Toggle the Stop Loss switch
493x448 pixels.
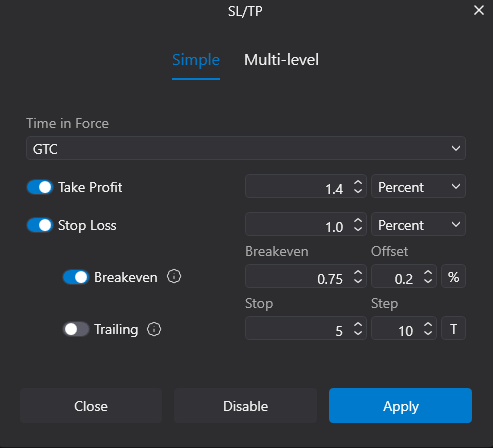(x=40, y=225)
